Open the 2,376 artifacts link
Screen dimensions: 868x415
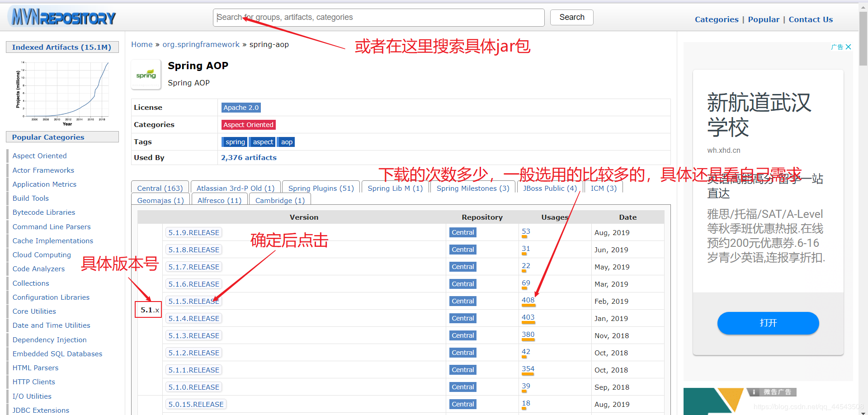(x=249, y=158)
